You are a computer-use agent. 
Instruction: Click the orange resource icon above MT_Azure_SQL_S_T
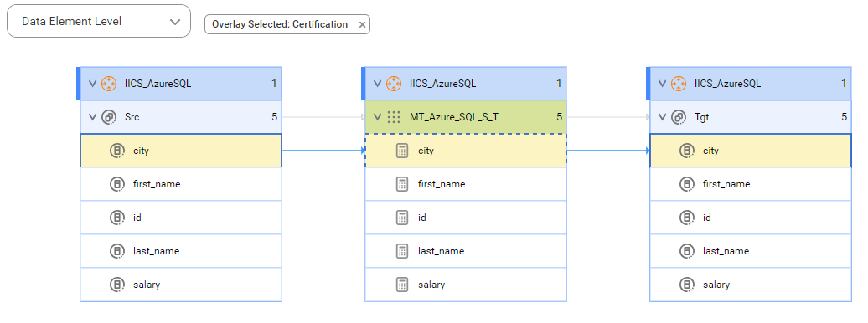point(394,84)
